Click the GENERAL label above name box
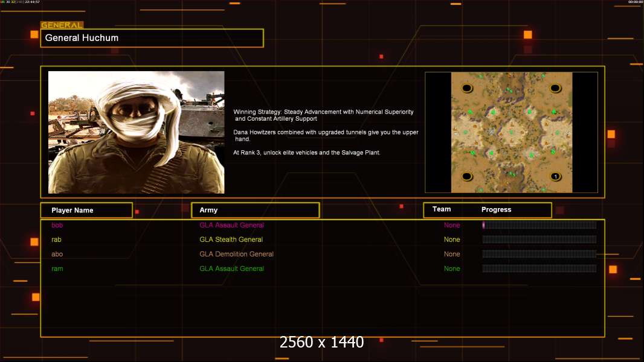The height and width of the screenshot is (362, 644). coord(62,25)
